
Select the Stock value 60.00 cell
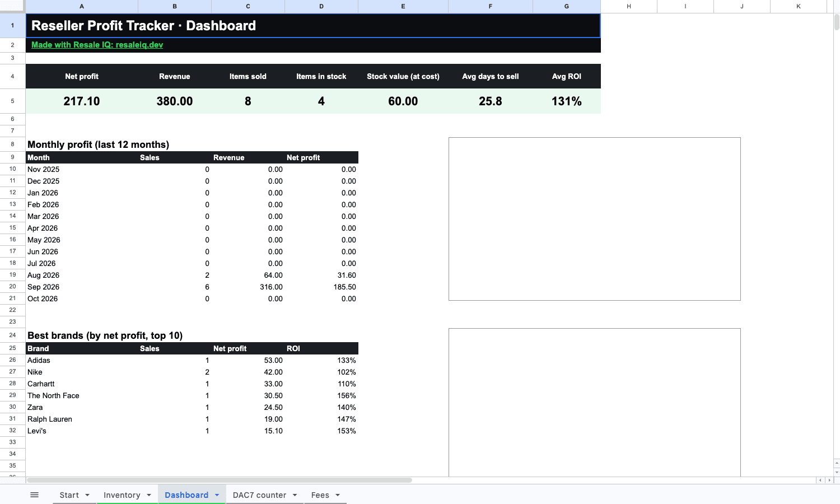pos(403,101)
